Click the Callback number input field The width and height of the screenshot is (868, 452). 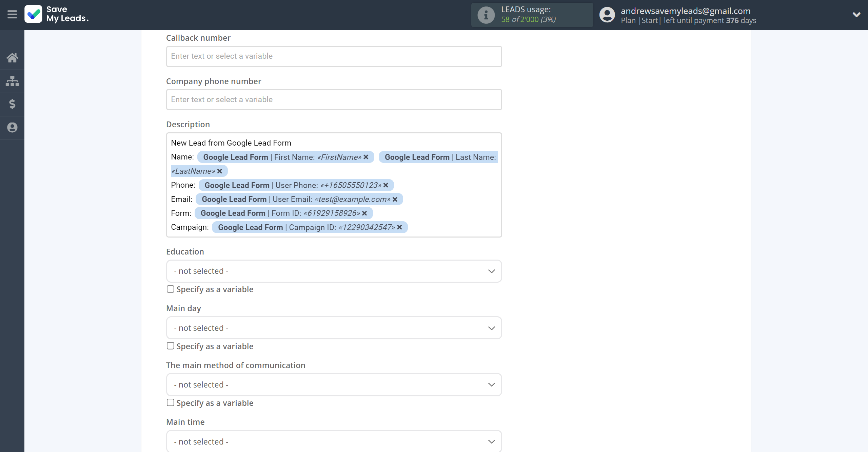tap(334, 56)
